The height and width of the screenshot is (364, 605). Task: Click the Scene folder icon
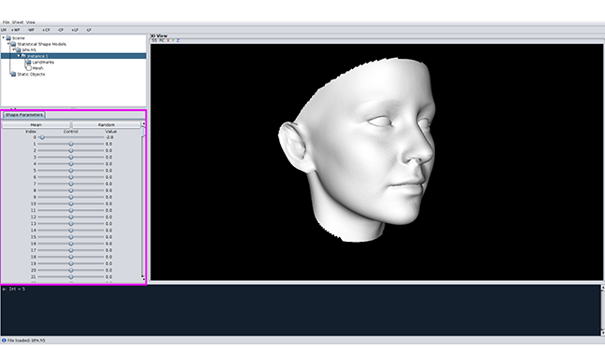(x=8, y=37)
